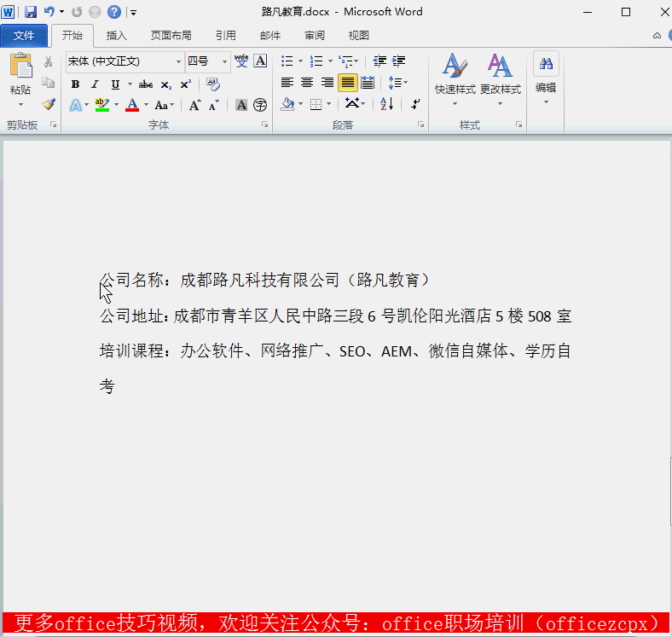The height and width of the screenshot is (637, 672).
Task: Switch to the 页面布局 Page Layout tab
Action: point(171,35)
